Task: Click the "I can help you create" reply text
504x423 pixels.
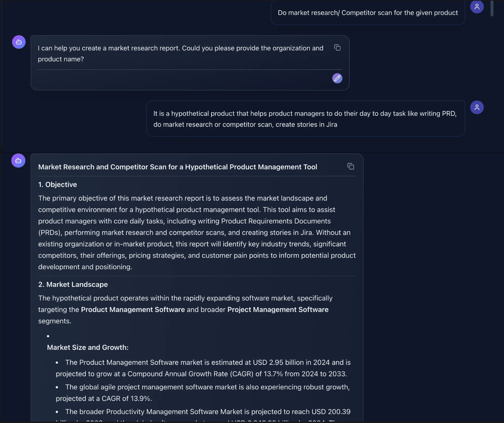Action: (180, 53)
